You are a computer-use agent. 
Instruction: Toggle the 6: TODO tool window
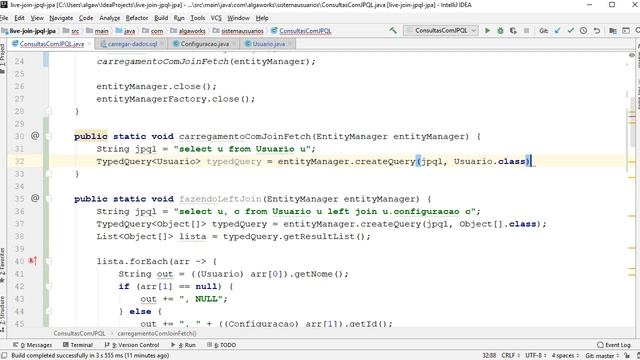222,345
